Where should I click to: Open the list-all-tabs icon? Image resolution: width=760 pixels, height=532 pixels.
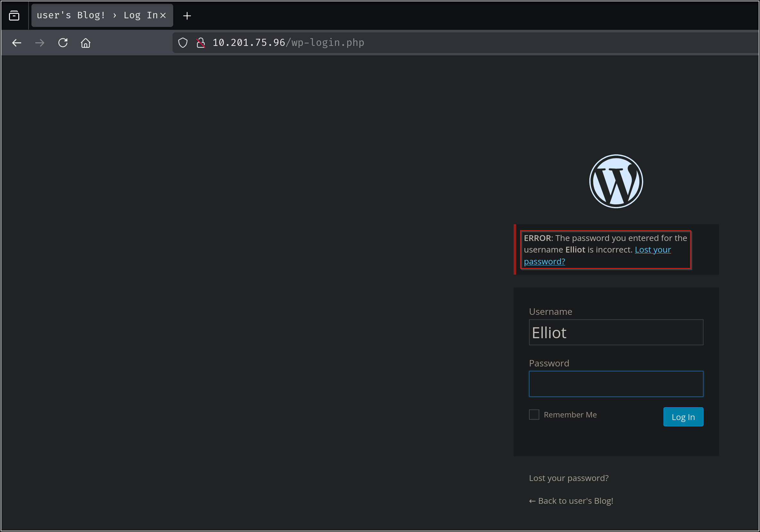14,15
